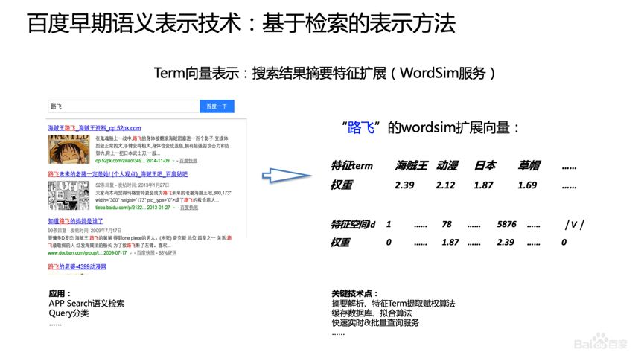This screenshot has width=644, height=358.
Task: Click the weight value 2.12
Action: [x=446, y=185]
